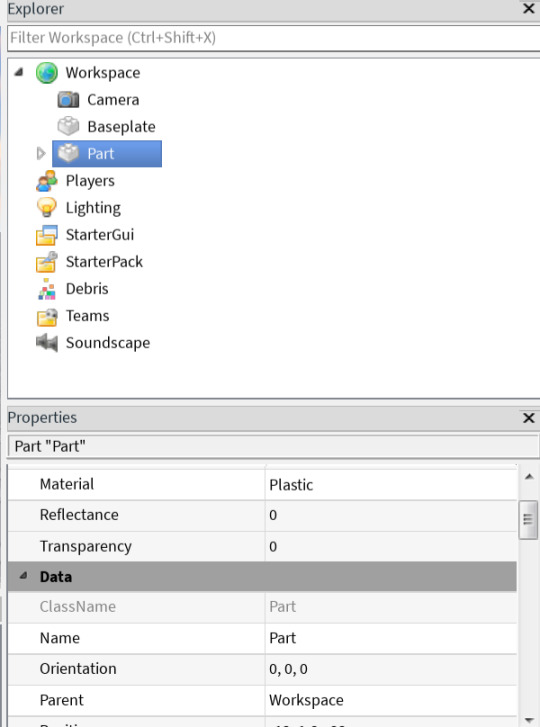Click the Baseplate brick icon

pyautogui.click(x=68, y=126)
